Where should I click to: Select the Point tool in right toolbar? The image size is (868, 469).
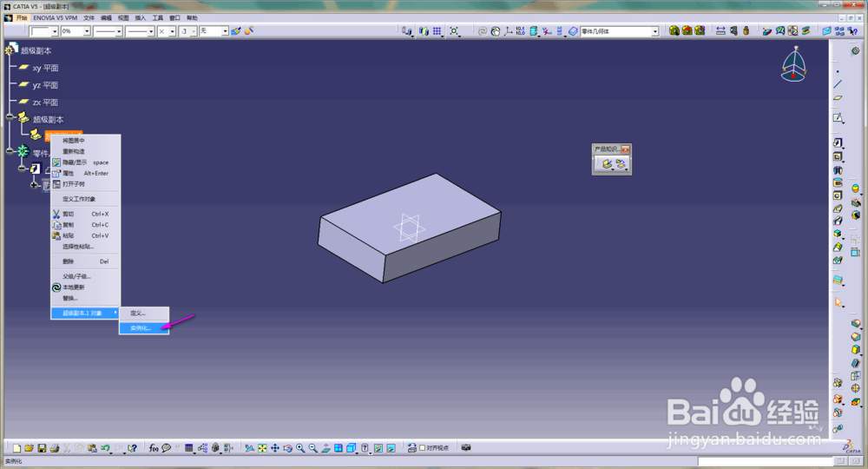pyautogui.click(x=838, y=71)
